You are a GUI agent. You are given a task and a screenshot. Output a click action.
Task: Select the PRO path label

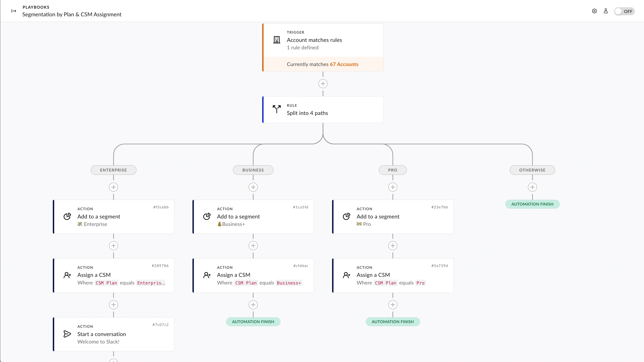click(393, 170)
